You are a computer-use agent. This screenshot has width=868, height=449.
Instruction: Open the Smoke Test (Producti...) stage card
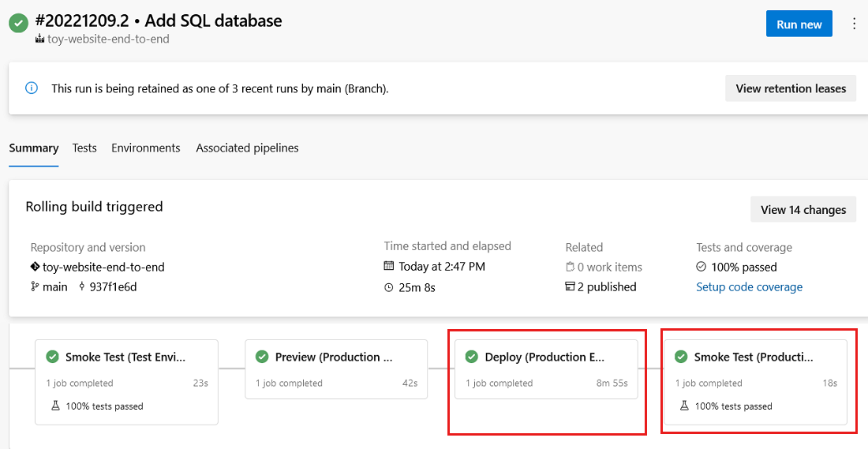(x=756, y=382)
